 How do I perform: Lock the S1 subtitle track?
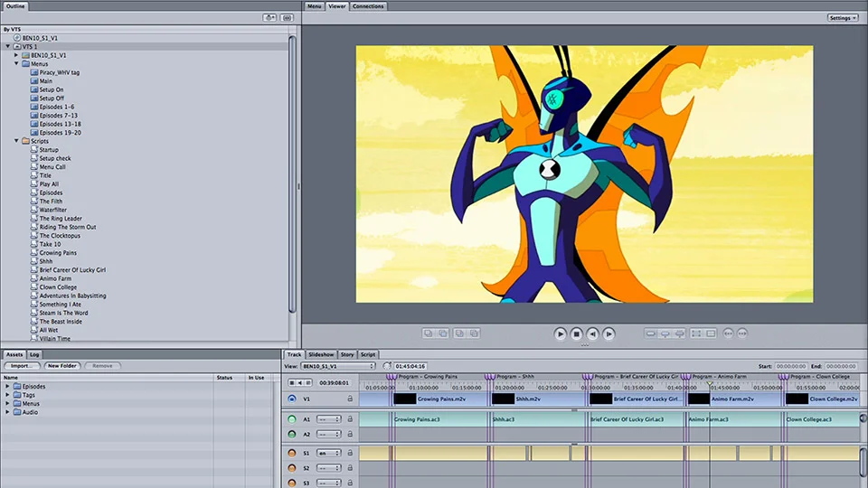[x=350, y=453]
